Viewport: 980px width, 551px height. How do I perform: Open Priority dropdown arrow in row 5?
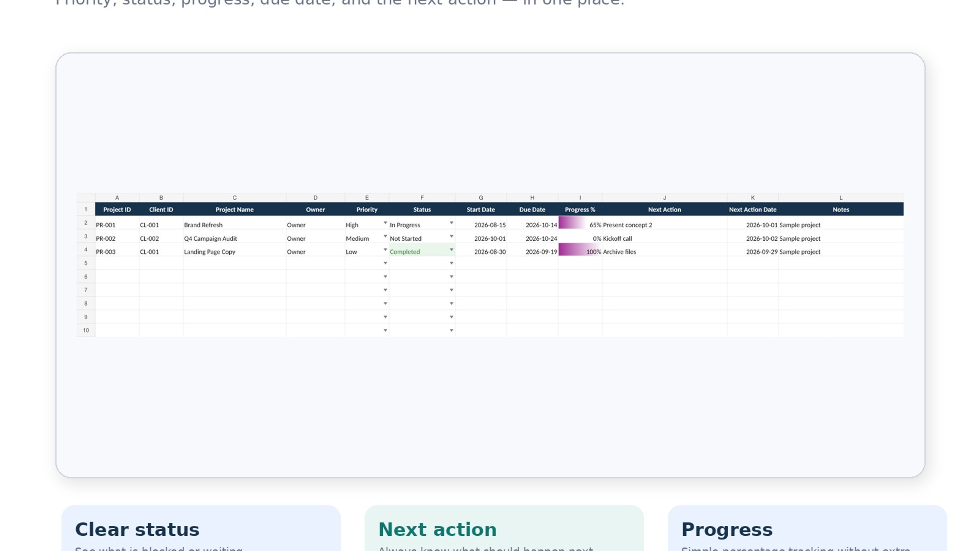(385, 263)
